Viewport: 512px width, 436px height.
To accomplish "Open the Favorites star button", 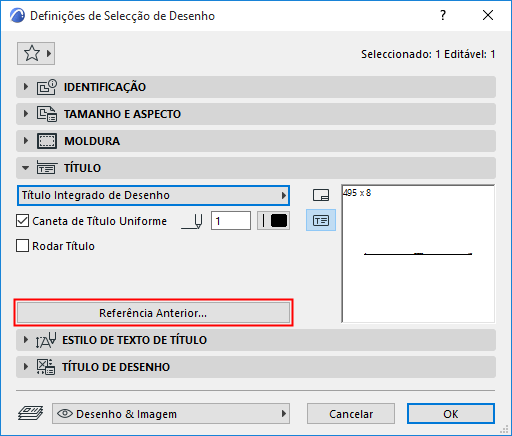I will [36, 53].
